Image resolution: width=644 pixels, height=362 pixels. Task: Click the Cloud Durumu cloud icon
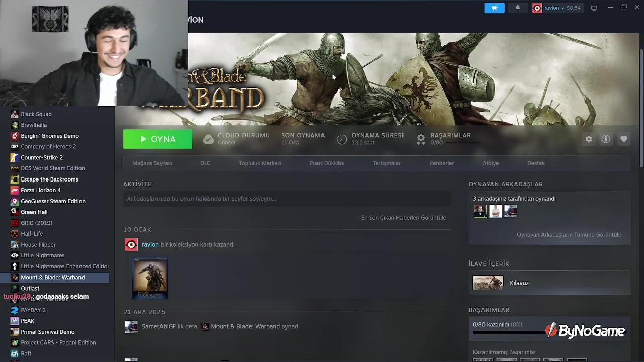click(x=208, y=139)
